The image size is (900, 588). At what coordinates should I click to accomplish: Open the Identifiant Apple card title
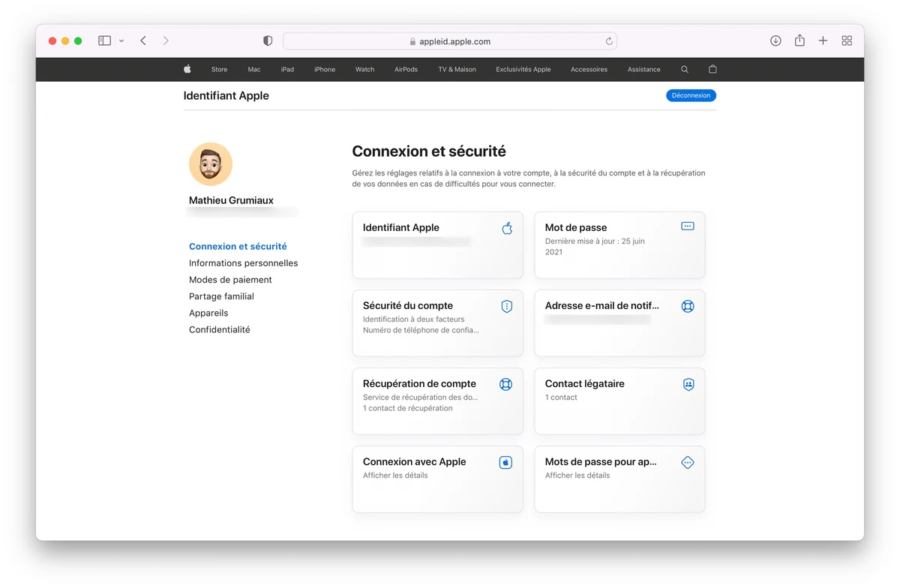401,227
